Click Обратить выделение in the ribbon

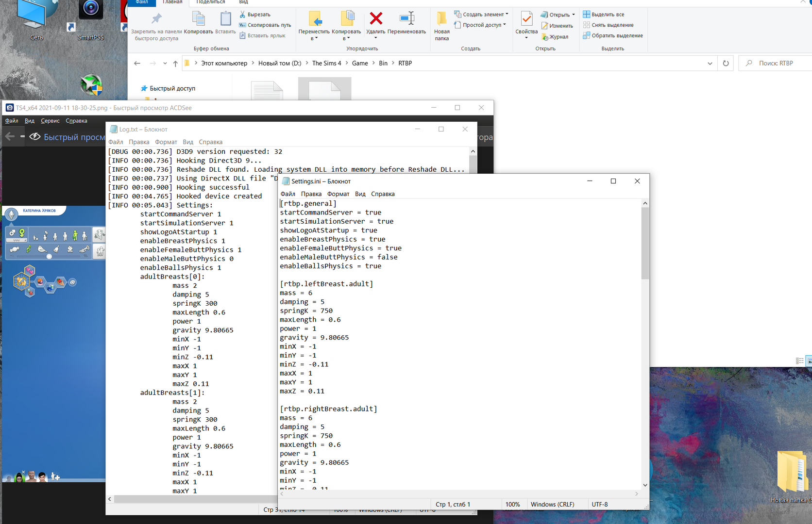click(613, 36)
